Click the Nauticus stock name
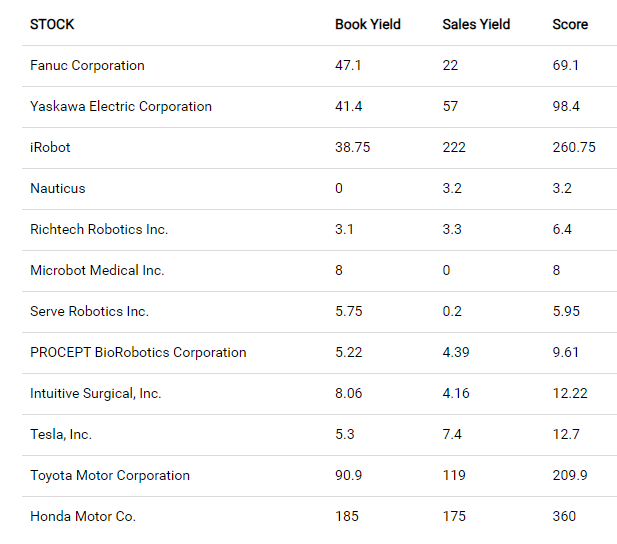The height and width of the screenshot is (544, 617). coord(58,188)
